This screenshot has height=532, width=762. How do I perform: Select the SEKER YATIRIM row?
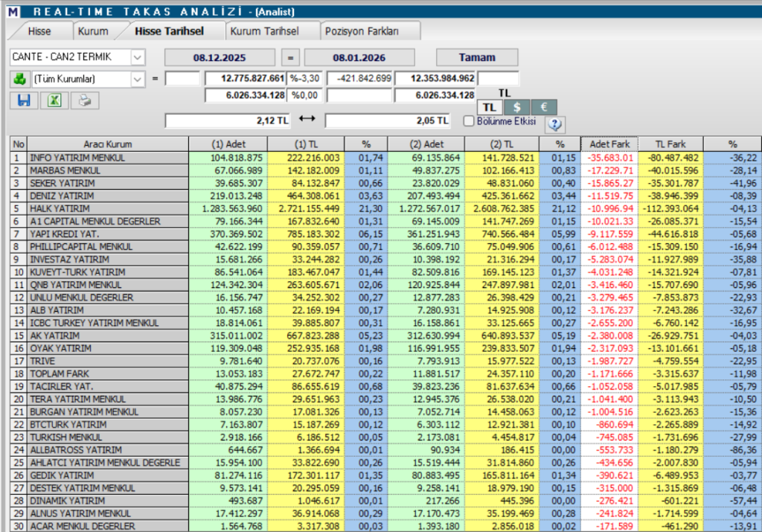pyautogui.click(x=386, y=183)
